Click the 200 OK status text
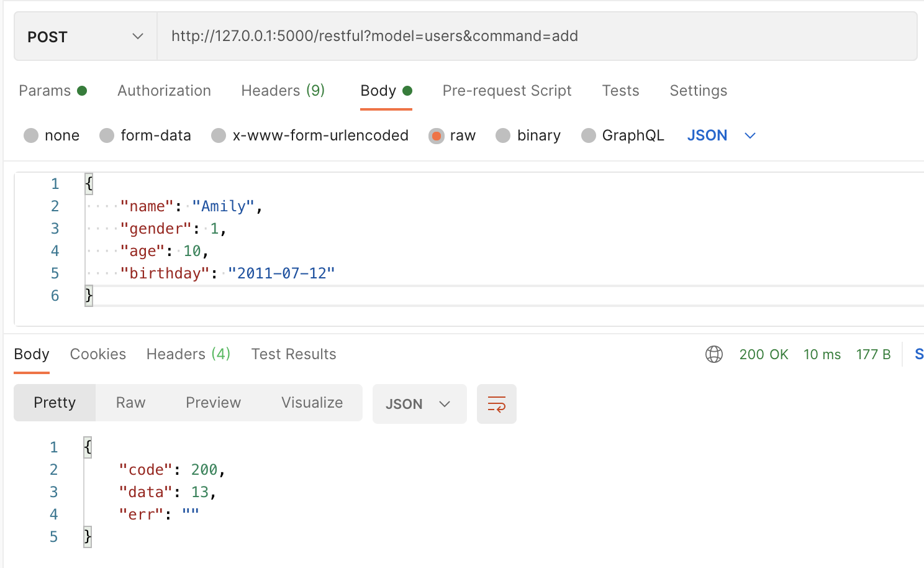Viewport: 924px width, 568px height. point(764,354)
